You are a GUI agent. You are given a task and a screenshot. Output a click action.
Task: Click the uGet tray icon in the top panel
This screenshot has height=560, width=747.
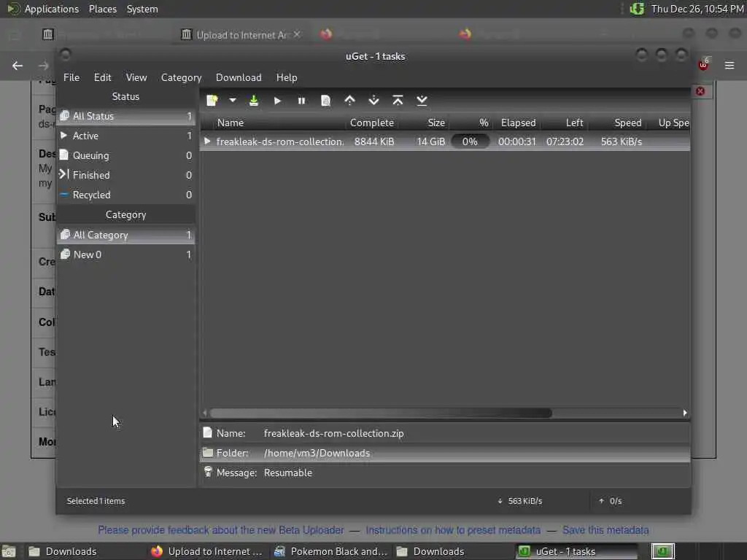(637, 9)
